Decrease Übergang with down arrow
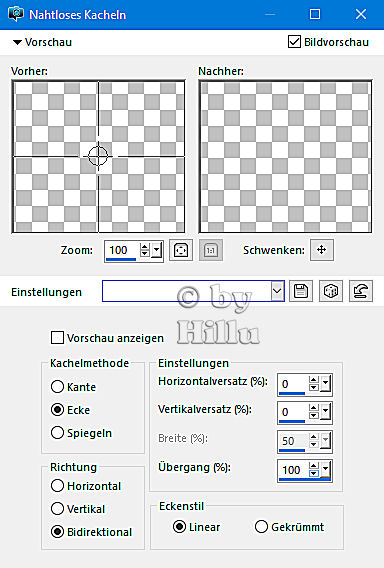The height and width of the screenshot is (568, 384). 314,473
